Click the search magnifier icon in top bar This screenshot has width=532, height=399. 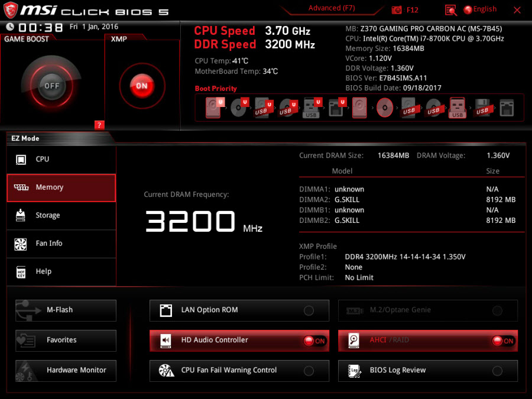pyautogui.click(x=451, y=10)
